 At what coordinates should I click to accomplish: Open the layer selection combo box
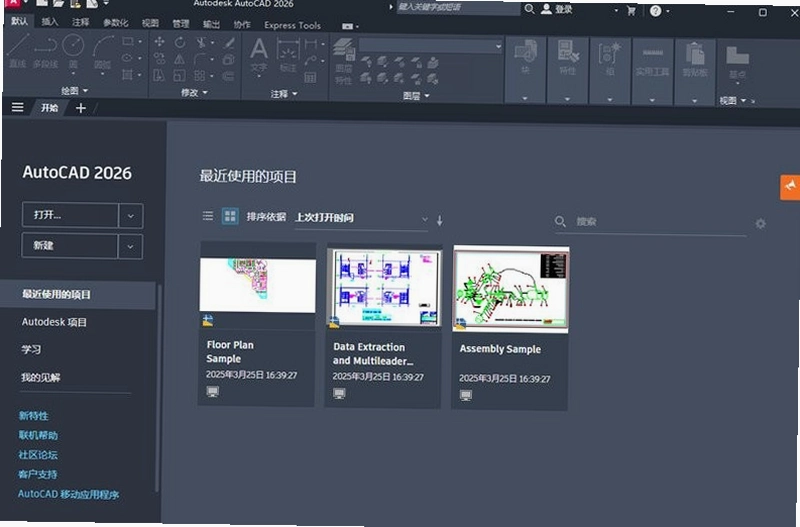pos(431,46)
